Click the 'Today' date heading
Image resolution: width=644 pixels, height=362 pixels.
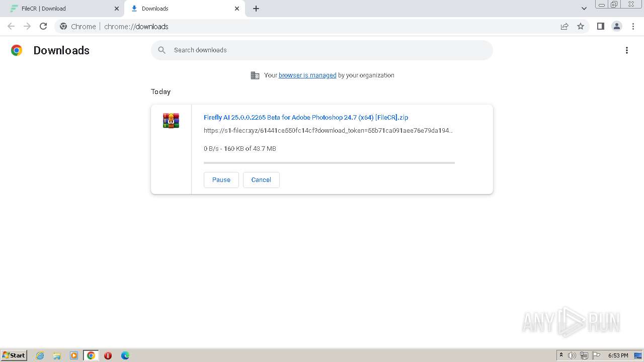click(x=161, y=92)
